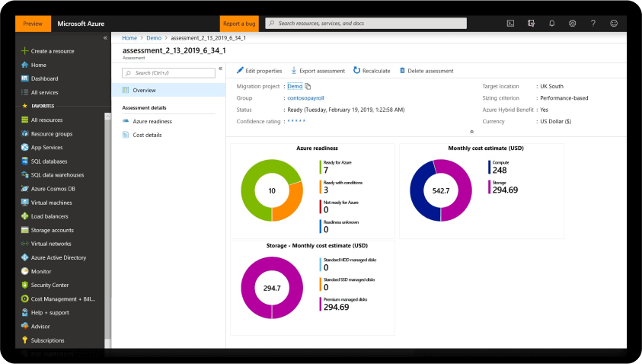
Task: Click Export assessment
Action: coord(318,71)
